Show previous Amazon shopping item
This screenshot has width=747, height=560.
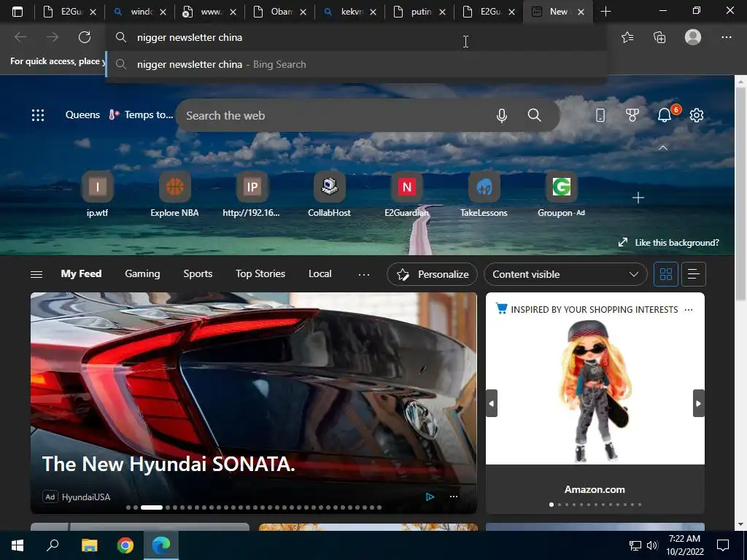[x=492, y=403]
